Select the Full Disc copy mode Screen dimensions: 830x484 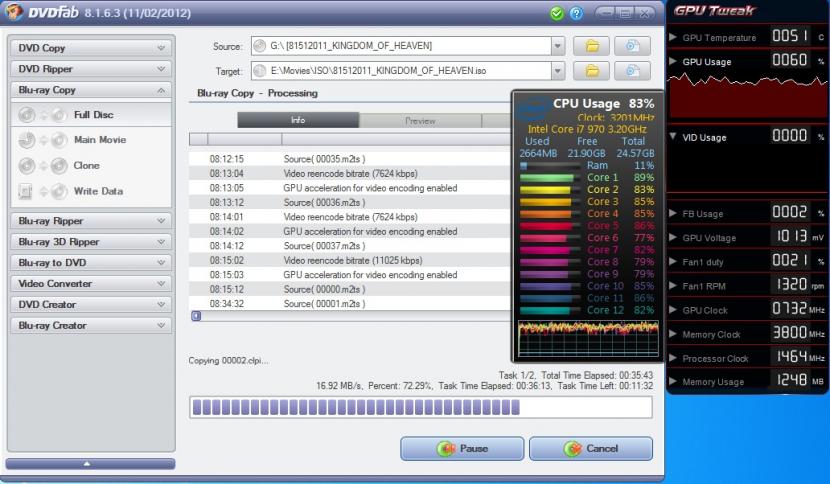click(91, 114)
